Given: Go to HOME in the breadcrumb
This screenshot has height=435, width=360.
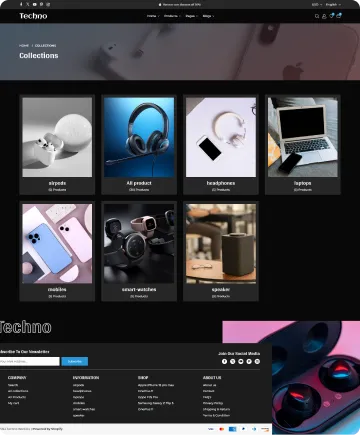Looking at the screenshot, I should click(x=24, y=45).
